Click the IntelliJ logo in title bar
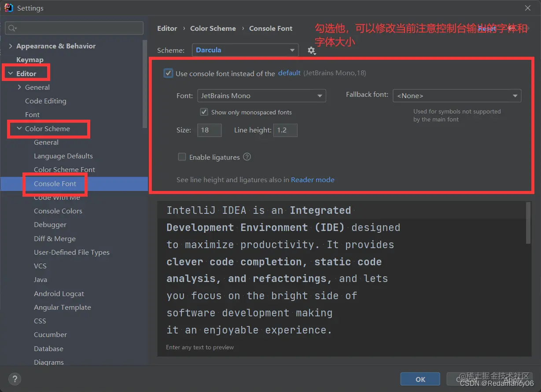The image size is (541, 392). pyautogui.click(x=9, y=8)
